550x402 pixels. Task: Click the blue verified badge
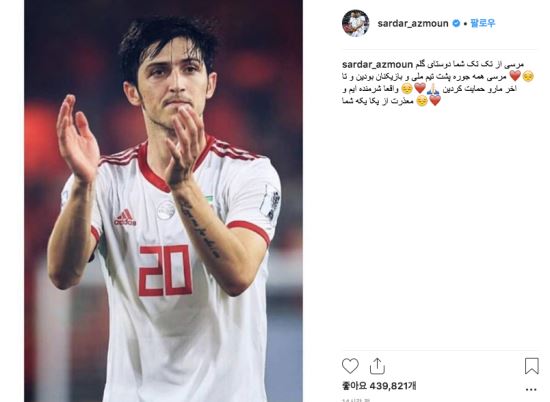[456, 23]
